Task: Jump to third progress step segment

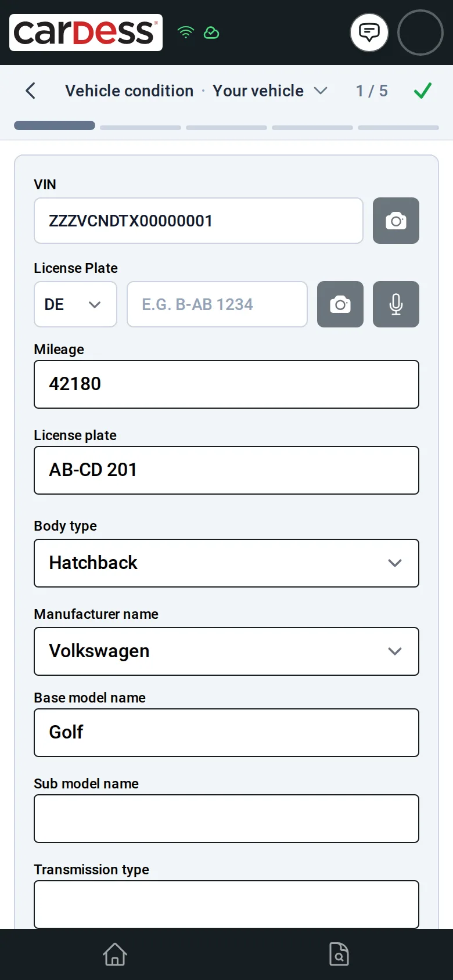Action: tap(227, 127)
